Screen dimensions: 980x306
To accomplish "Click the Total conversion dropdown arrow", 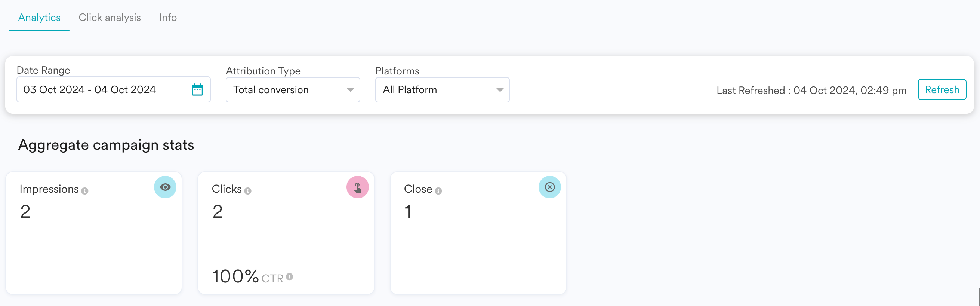I will 350,90.
